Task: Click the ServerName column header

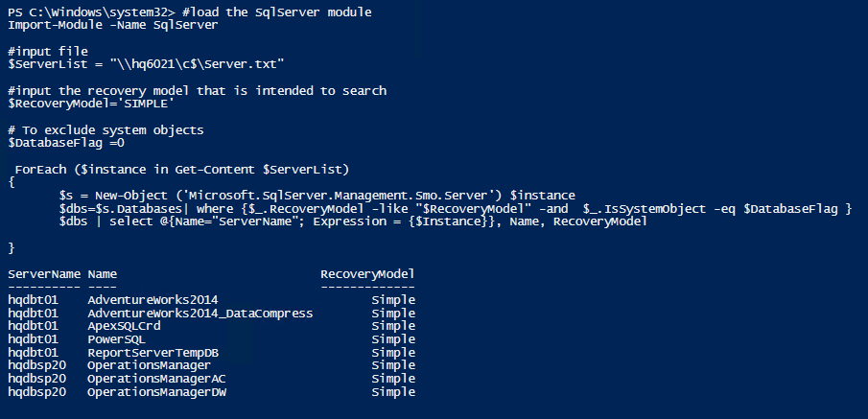Action: click(x=44, y=274)
